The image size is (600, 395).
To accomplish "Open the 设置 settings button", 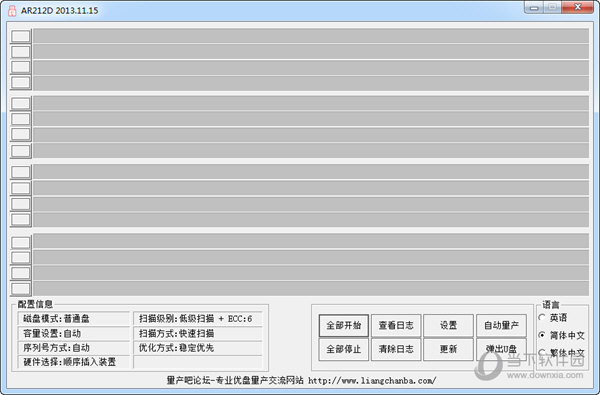I will pos(448,325).
